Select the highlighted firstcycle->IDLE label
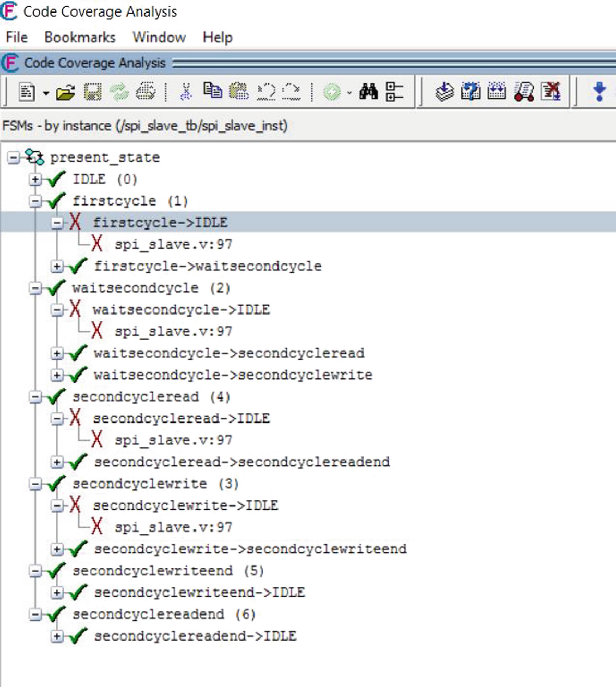The image size is (616, 687). click(x=160, y=223)
